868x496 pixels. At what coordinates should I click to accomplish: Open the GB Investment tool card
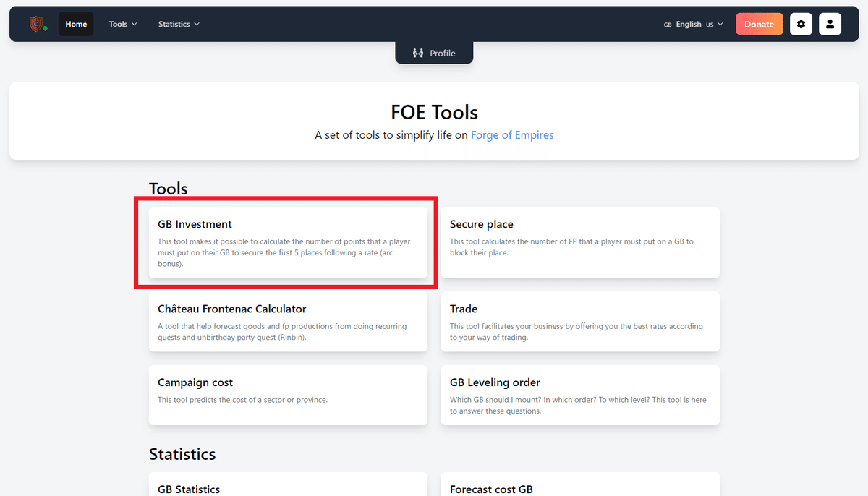(x=288, y=242)
